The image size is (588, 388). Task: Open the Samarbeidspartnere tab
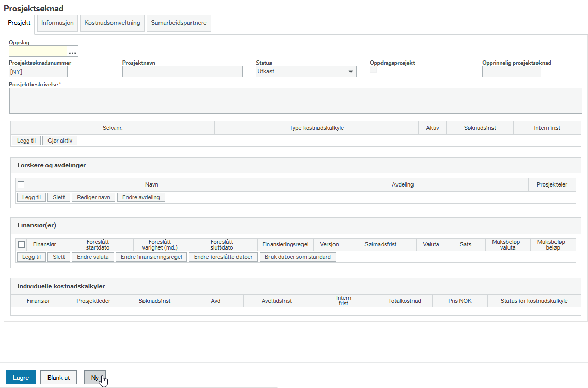tap(179, 23)
